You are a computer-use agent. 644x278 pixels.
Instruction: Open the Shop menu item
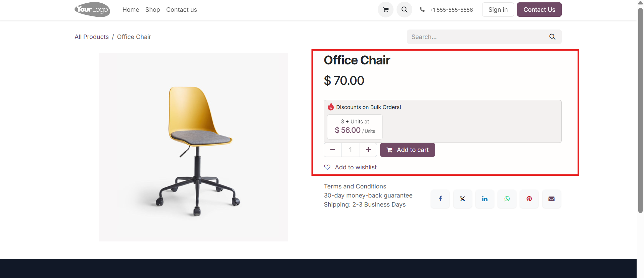pos(152,10)
